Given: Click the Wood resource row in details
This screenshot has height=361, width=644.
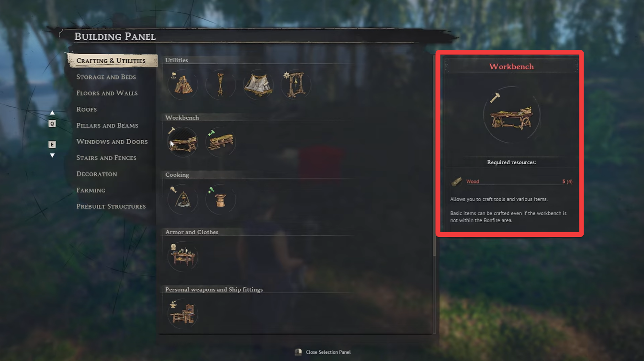Looking at the screenshot, I should pyautogui.click(x=511, y=181).
